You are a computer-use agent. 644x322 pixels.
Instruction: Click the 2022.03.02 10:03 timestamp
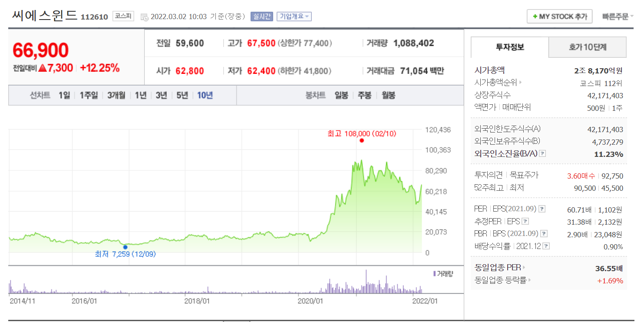click(x=178, y=17)
